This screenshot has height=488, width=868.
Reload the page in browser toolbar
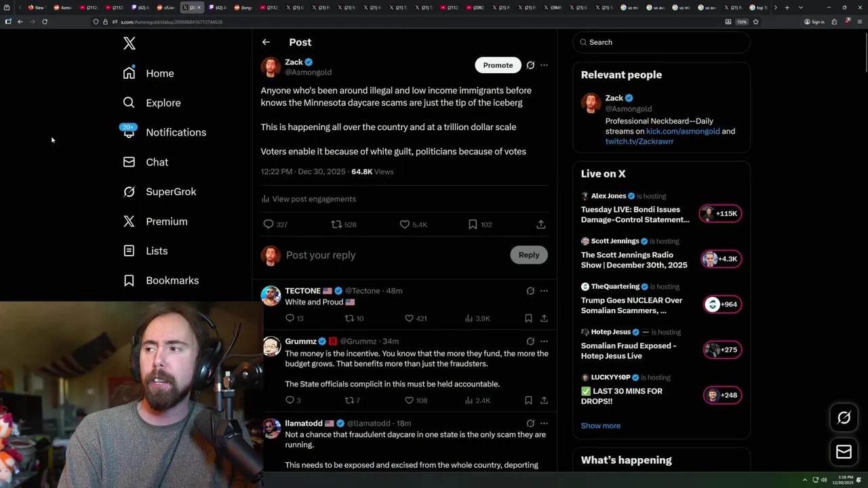click(45, 22)
